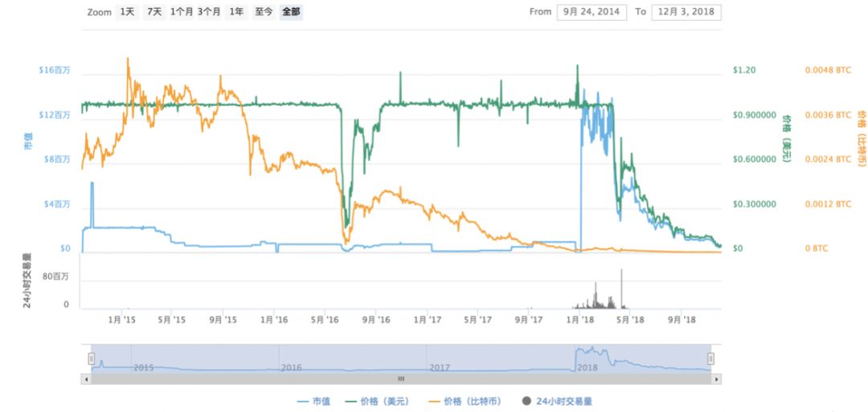Click the 1月 '16 x-axis label
868x412 pixels.
[x=274, y=320]
